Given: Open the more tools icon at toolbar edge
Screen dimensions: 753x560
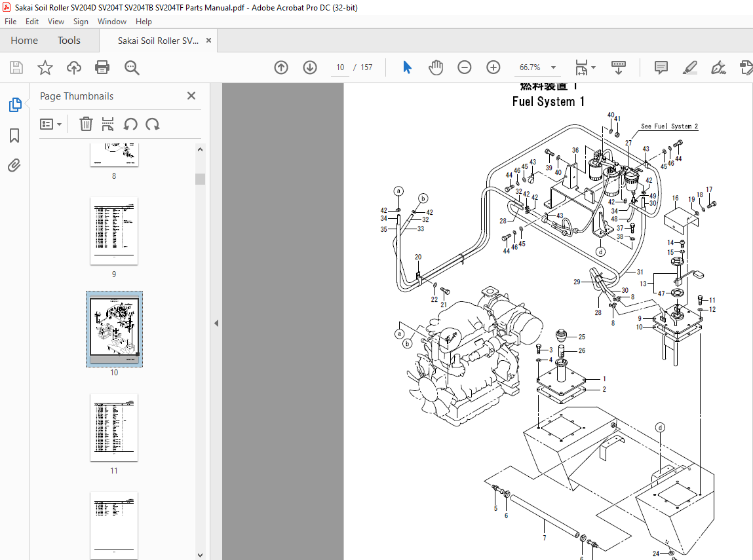Looking at the screenshot, I should [746, 67].
